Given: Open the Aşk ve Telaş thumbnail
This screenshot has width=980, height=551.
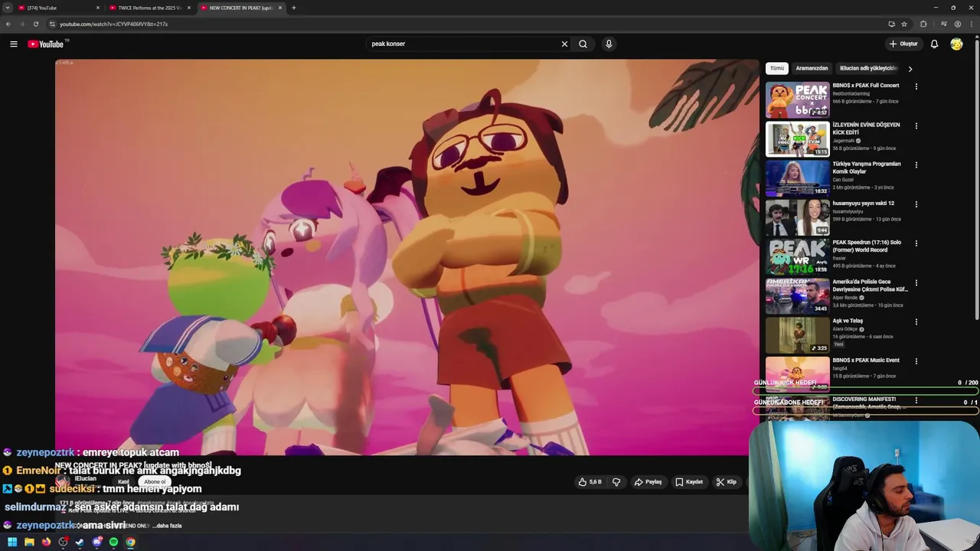Looking at the screenshot, I should (x=798, y=334).
